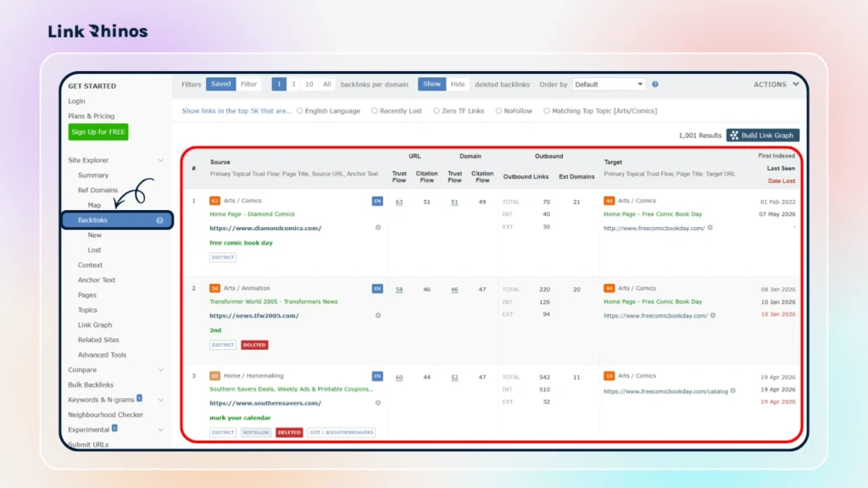Click URL Trust Flow value 63
This screenshot has width=868, height=488.
point(399,202)
